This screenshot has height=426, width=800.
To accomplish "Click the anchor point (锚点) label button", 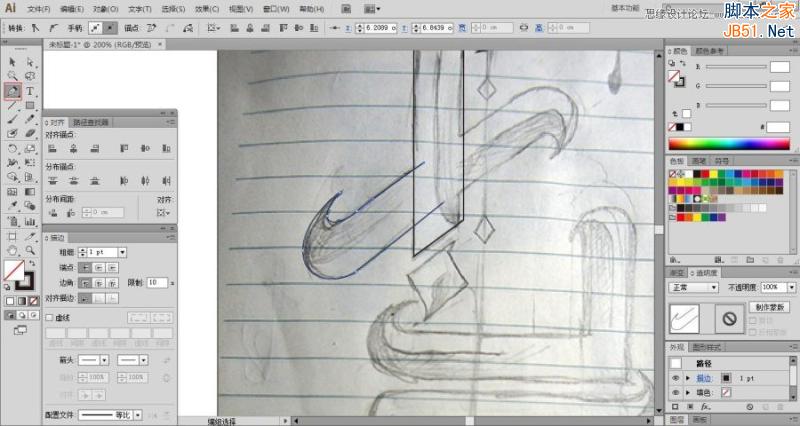I will click(132, 28).
